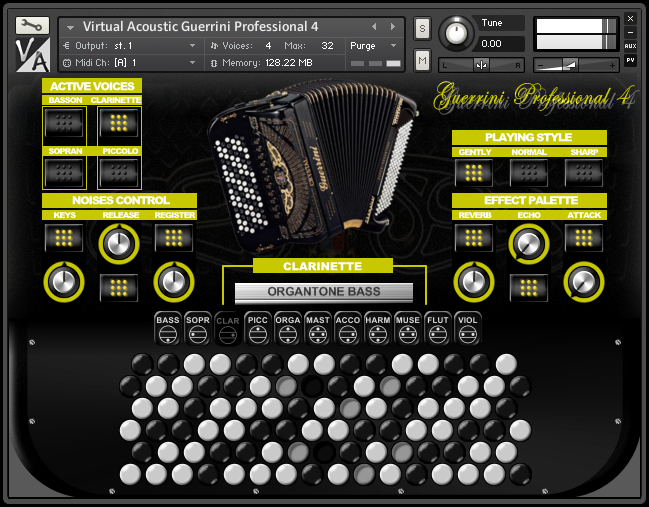649x507 pixels.
Task: Toggle REGISTER noise on/off
Action: (174, 238)
